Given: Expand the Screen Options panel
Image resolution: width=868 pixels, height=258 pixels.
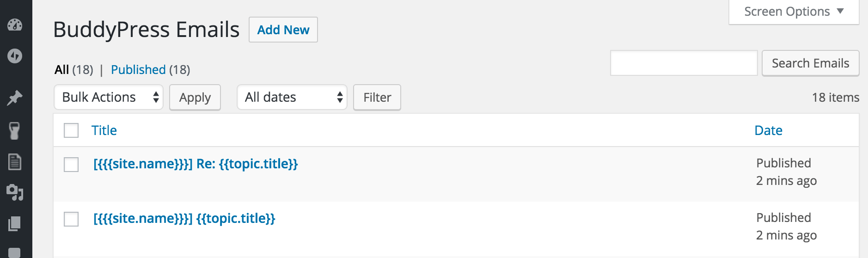Looking at the screenshot, I should pyautogui.click(x=794, y=12).
